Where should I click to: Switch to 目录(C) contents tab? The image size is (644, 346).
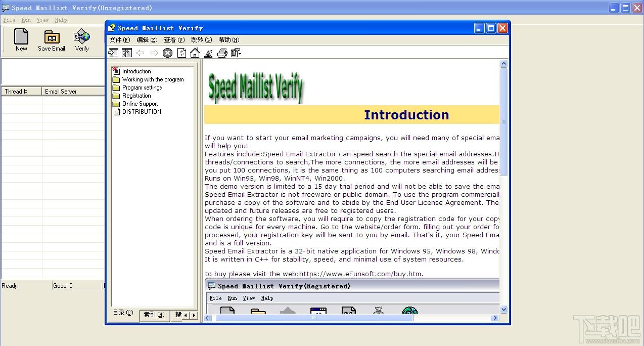click(x=123, y=313)
